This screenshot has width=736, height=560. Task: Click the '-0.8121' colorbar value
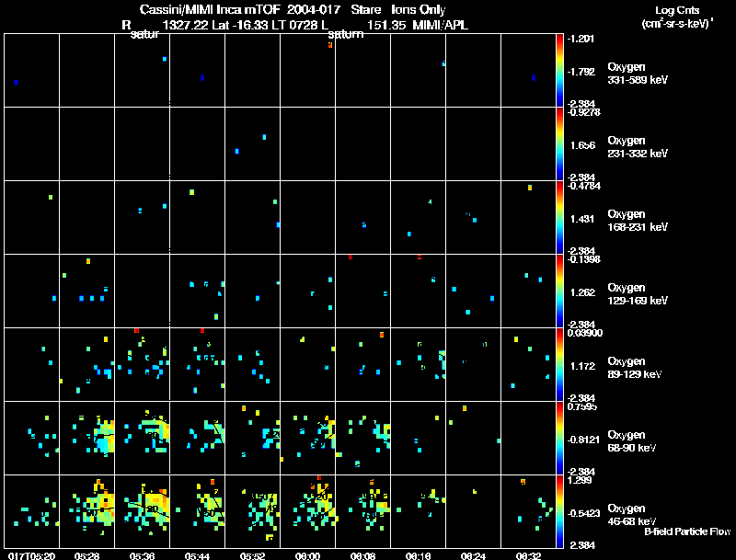[583, 440]
